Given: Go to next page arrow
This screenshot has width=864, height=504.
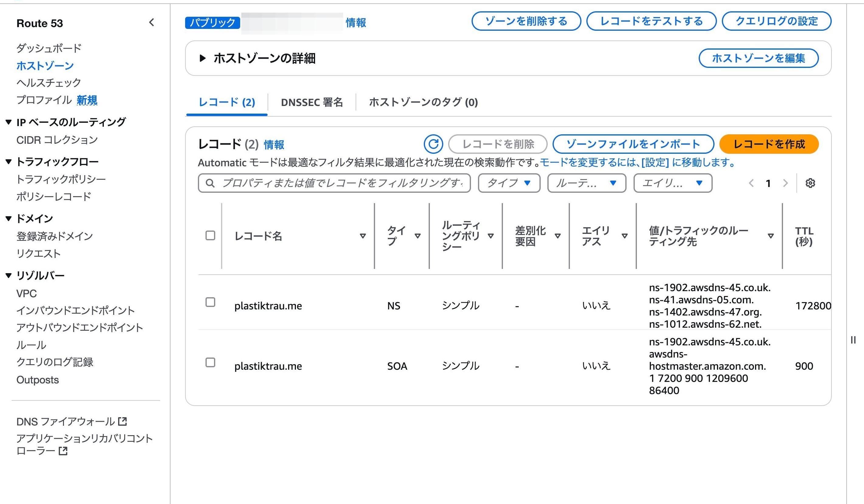Looking at the screenshot, I should click(785, 183).
